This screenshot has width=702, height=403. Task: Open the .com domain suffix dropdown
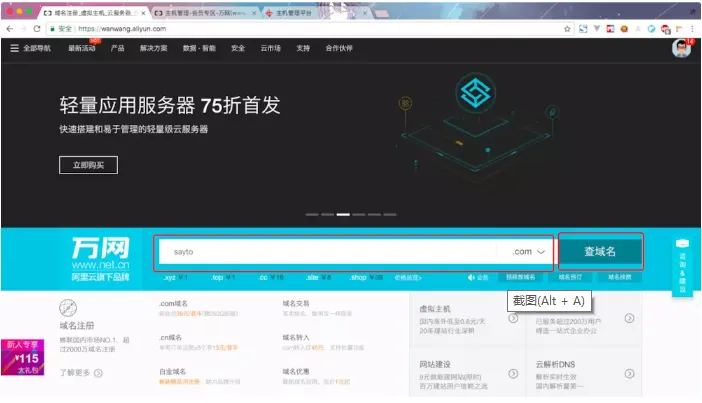[x=528, y=252]
